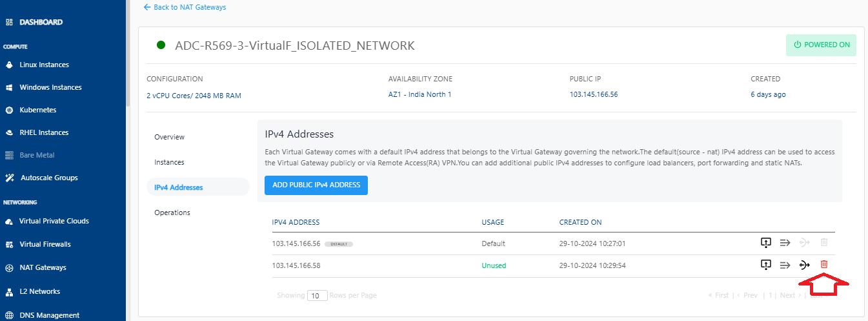Open Autoscale Groups in sidebar
Image resolution: width=868 pixels, height=321 pixels.
pyautogui.click(x=49, y=178)
